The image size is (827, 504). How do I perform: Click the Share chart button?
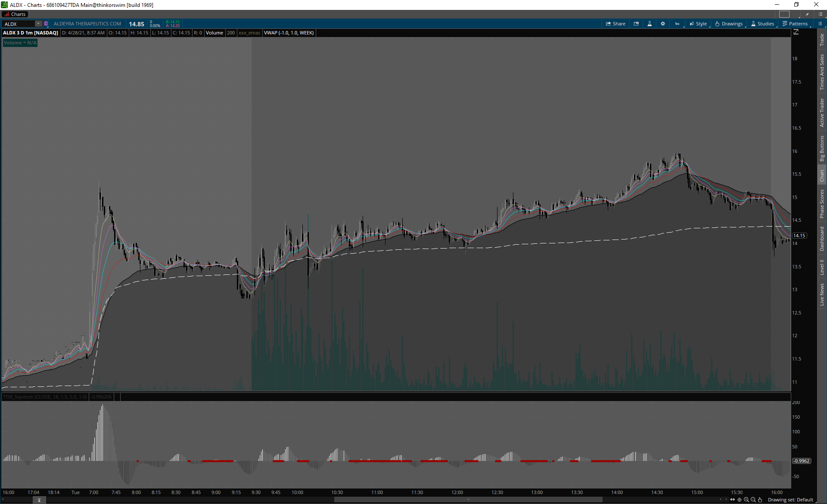coord(616,24)
